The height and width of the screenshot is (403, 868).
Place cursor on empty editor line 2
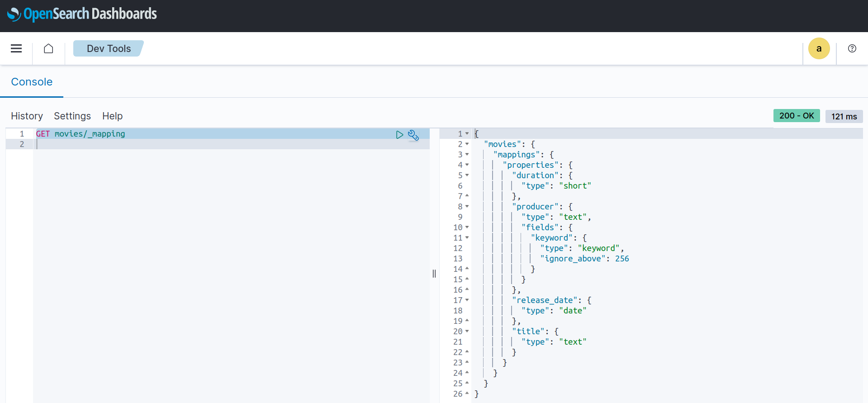click(231, 144)
